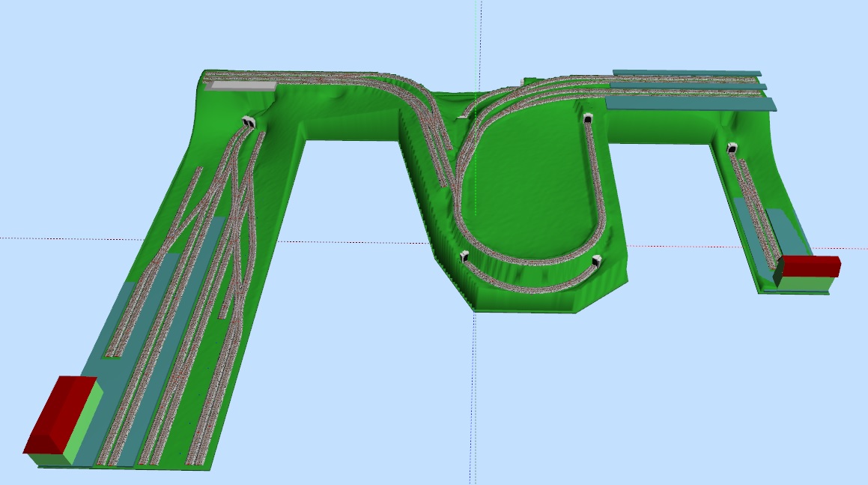Click the red-roofed building on right branch end
868x485 pixels.
pos(811,266)
